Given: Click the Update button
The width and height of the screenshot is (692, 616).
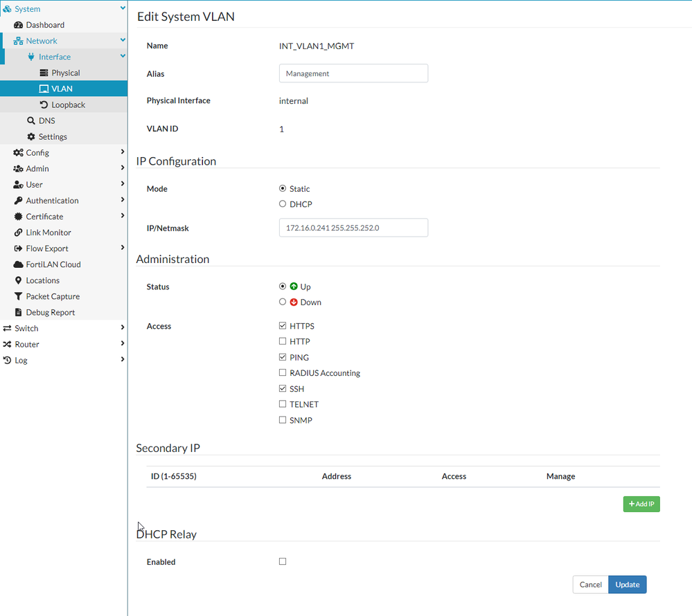Looking at the screenshot, I should (627, 584).
